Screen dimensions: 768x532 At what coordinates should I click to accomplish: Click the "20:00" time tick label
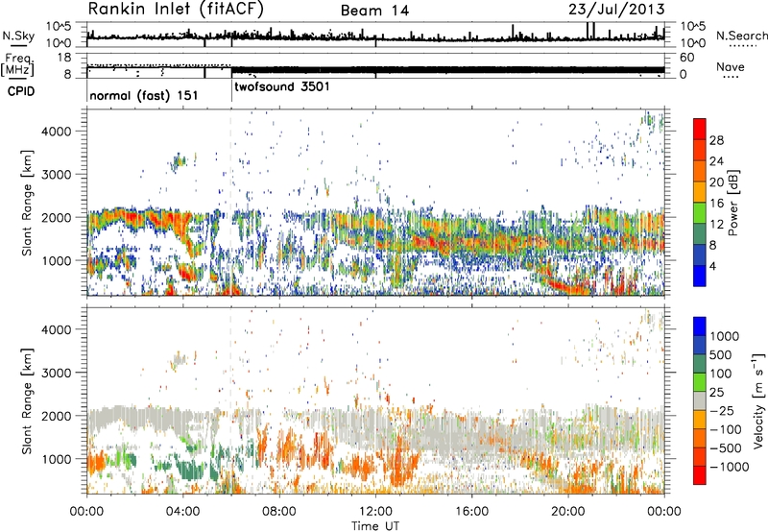tap(568, 512)
